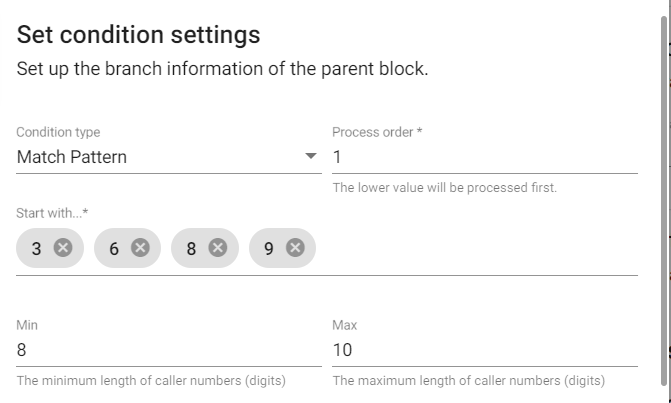The width and height of the screenshot is (671, 403).
Task: Click empty area of Start with chip field
Action: [x=475, y=248]
